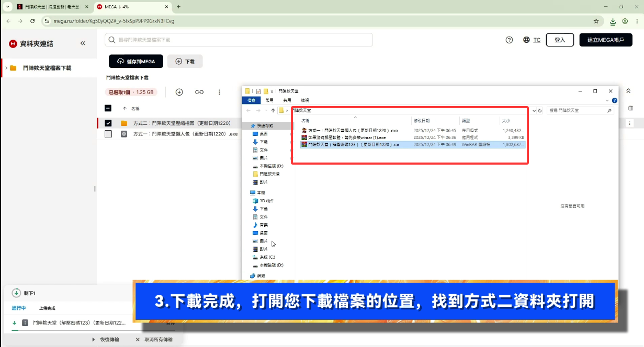
Task: Click the 儲存到MEGA button
Action: pos(136,61)
